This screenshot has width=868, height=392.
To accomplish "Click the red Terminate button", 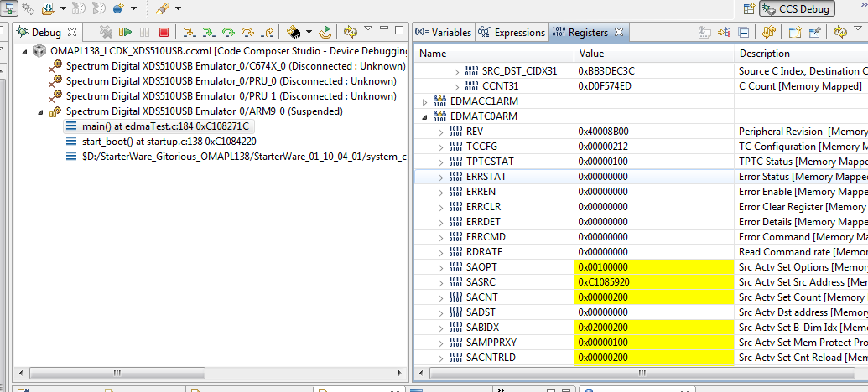I will point(164,33).
